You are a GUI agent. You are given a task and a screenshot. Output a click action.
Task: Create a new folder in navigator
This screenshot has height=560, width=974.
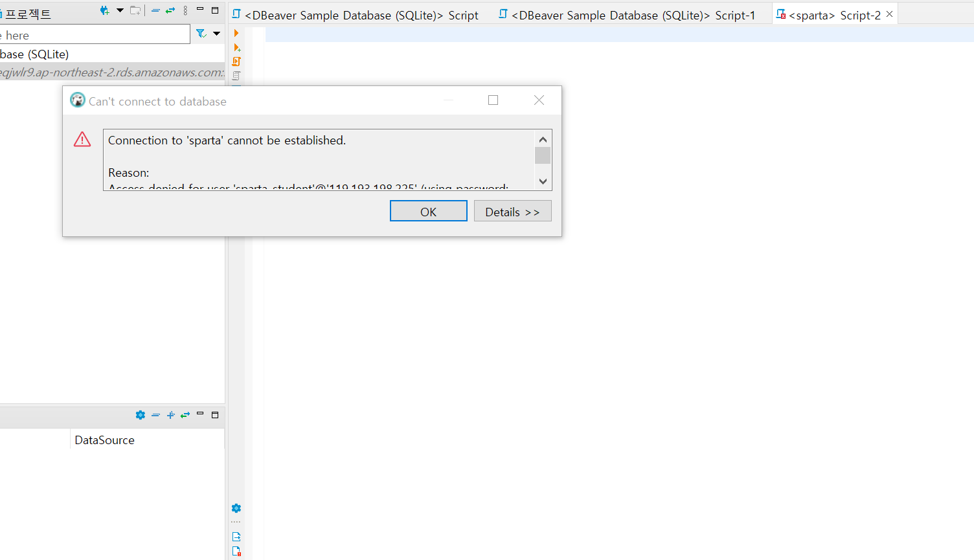tap(135, 10)
